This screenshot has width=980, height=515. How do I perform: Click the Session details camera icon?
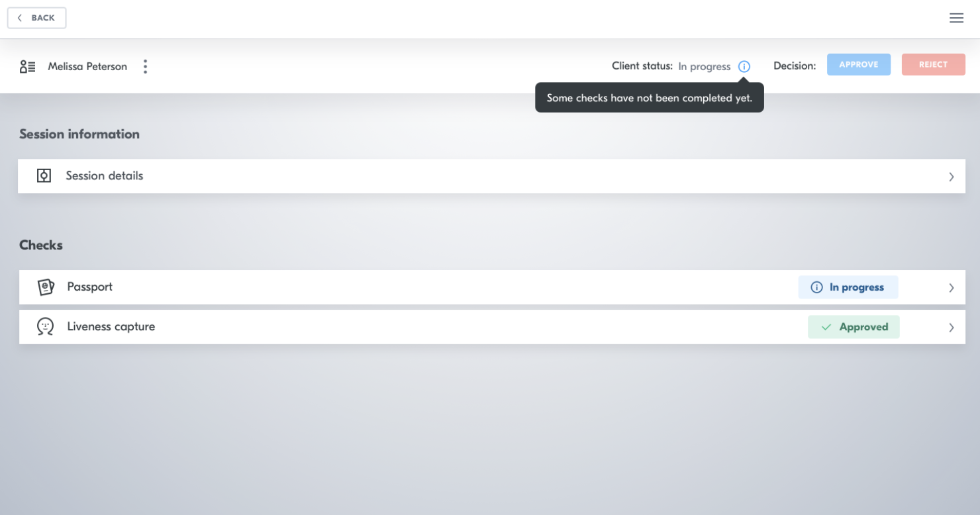coord(44,175)
